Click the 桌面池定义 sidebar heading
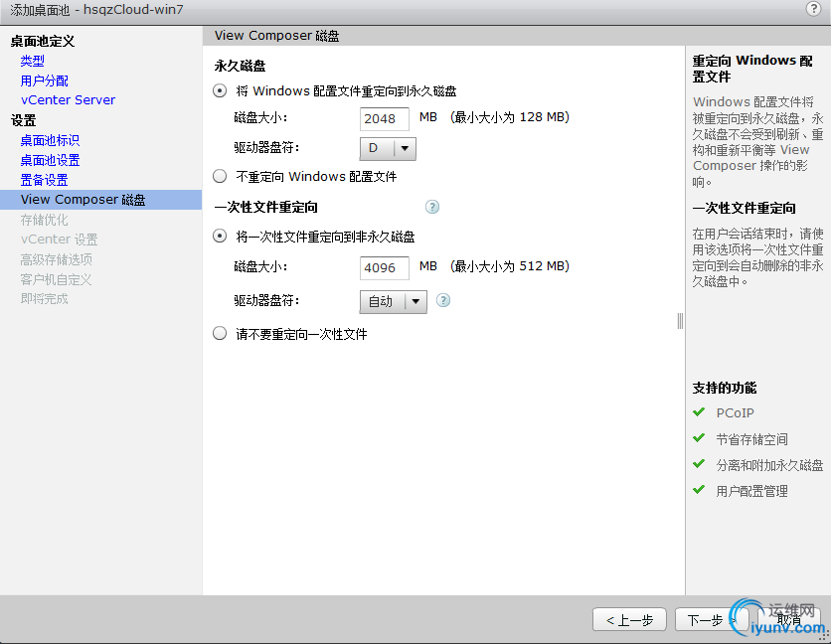Image resolution: width=831 pixels, height=644 pixels. coord(43,42)
